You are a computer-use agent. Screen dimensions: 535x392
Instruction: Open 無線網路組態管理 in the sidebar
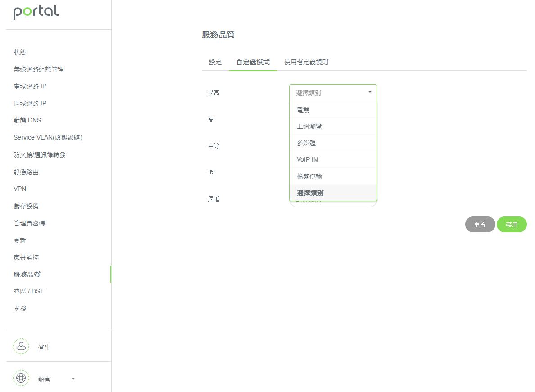[x=39, y=69]
